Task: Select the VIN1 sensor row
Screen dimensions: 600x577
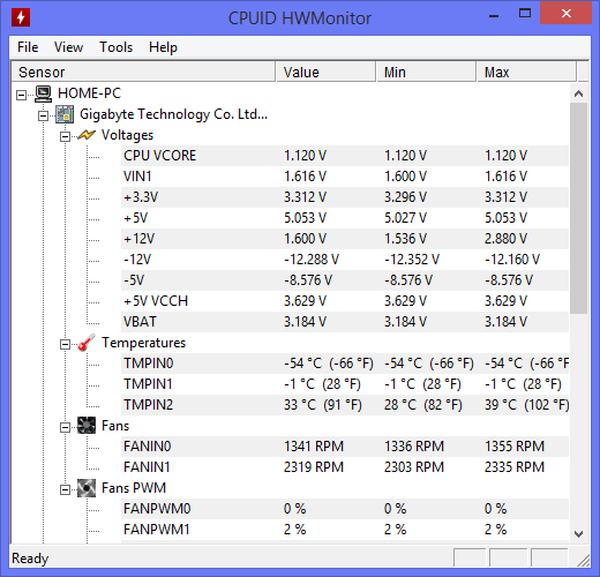Action: (x=345, y=176)
